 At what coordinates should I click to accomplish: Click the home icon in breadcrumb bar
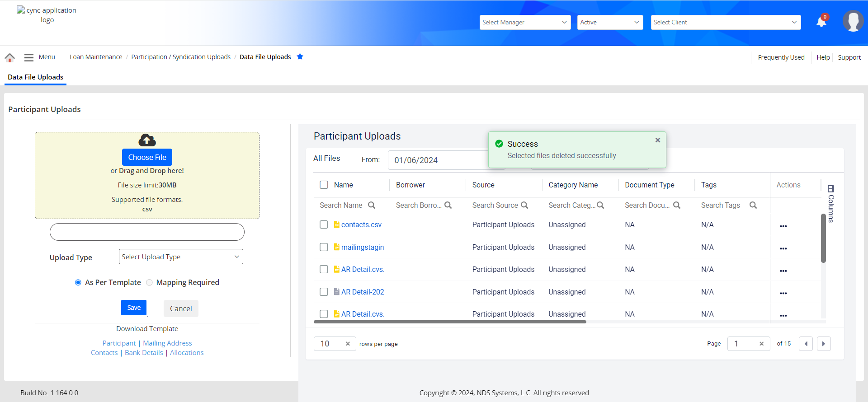[10, 57]
